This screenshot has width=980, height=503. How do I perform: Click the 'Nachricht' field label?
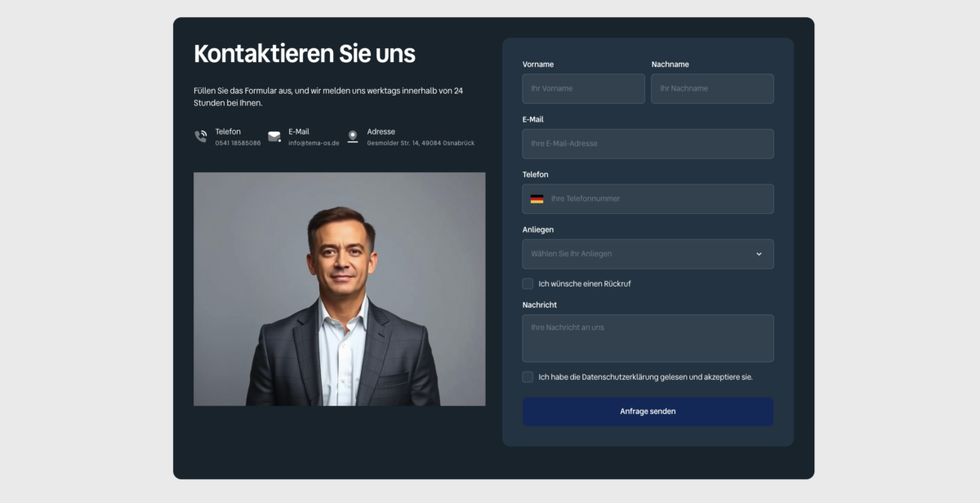tap(540, 305)
